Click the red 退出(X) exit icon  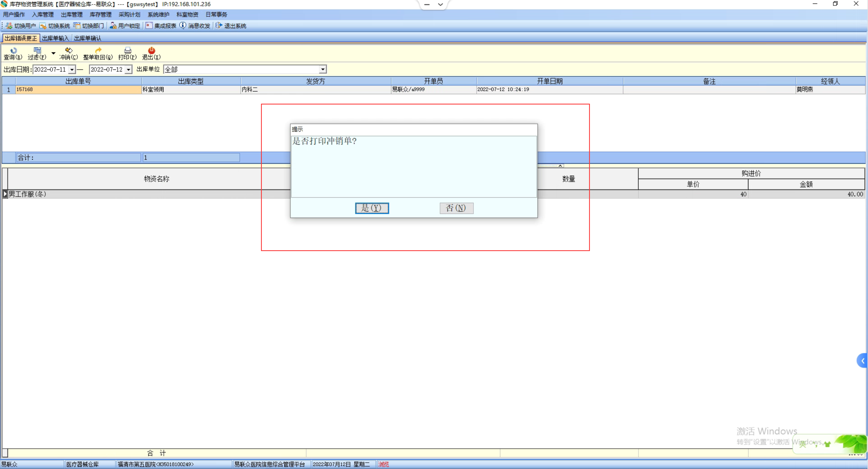pos(151,50)
